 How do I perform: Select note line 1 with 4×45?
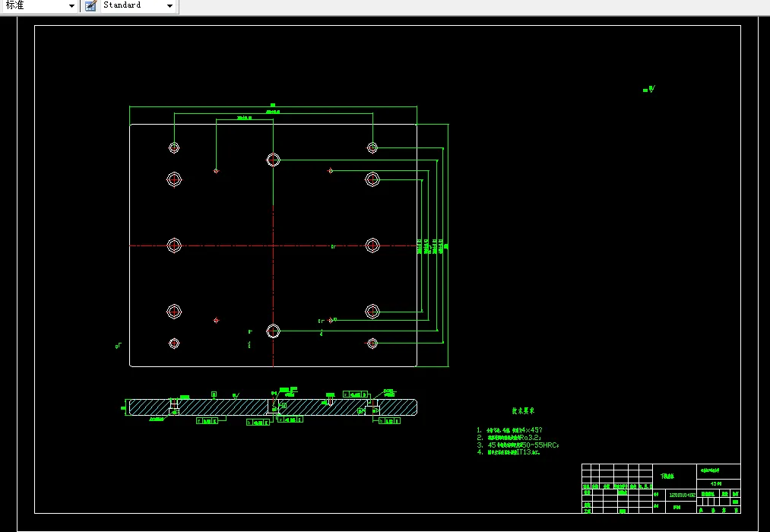point(509,430)
